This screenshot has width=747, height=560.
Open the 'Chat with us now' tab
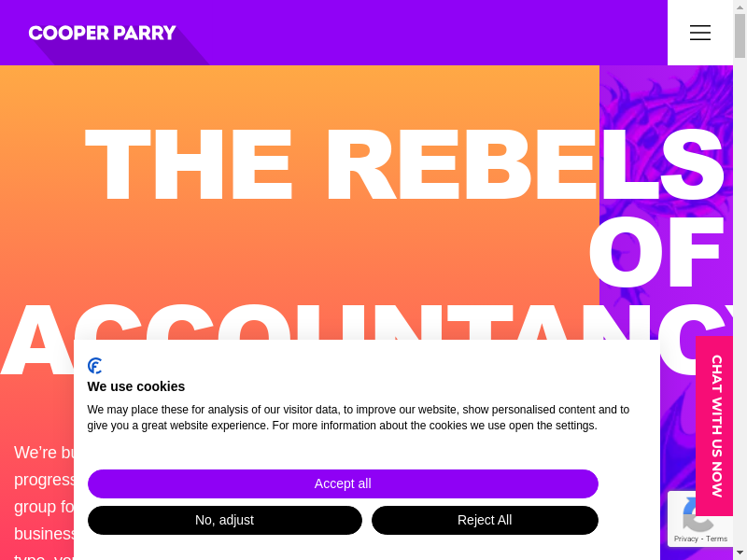(715, 426)
